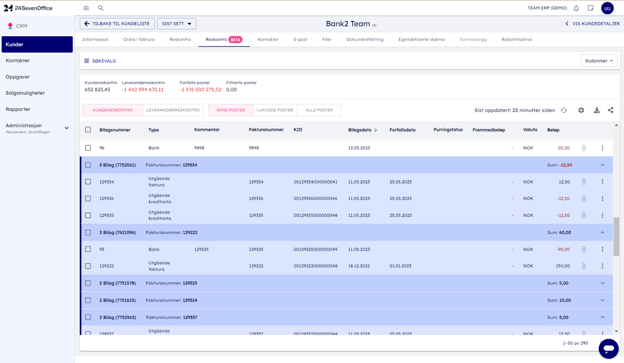Collapse the Fakturanummer 129222 group

click(602, 232)
